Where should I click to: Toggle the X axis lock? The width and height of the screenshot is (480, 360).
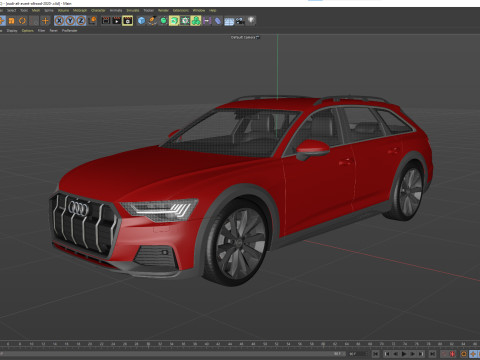tap(59, 21)
